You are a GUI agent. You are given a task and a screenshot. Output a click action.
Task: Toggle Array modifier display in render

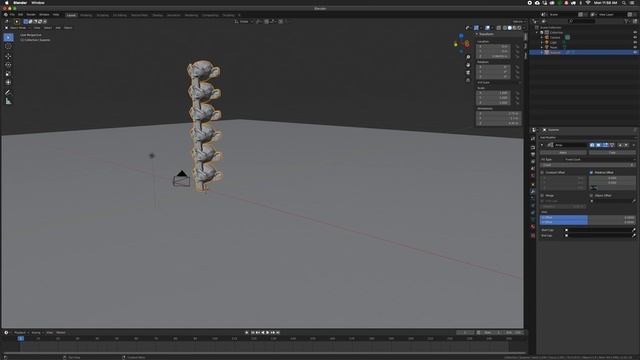(592, 145)
